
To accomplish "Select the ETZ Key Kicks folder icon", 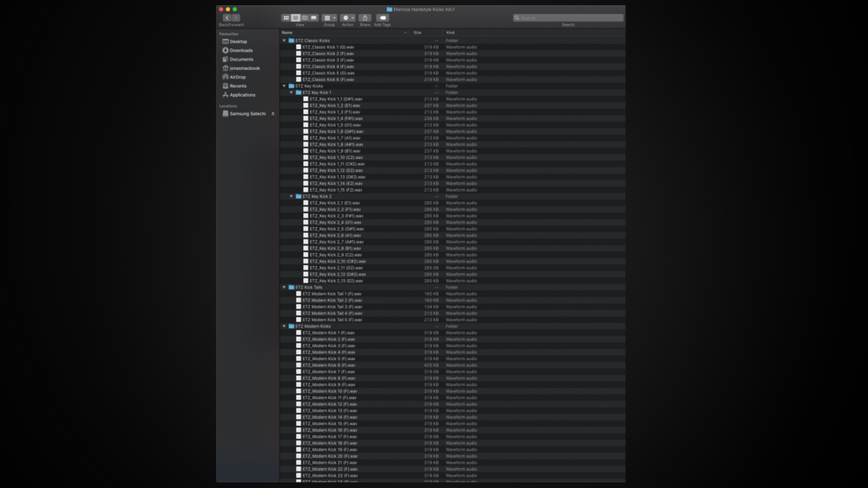I will 291,86.
